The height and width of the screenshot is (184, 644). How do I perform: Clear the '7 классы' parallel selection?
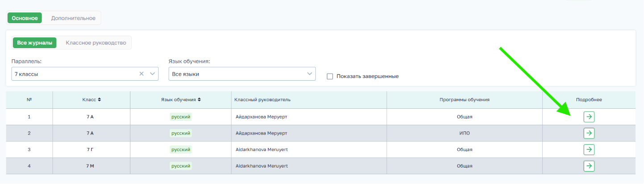click(142, 74)
